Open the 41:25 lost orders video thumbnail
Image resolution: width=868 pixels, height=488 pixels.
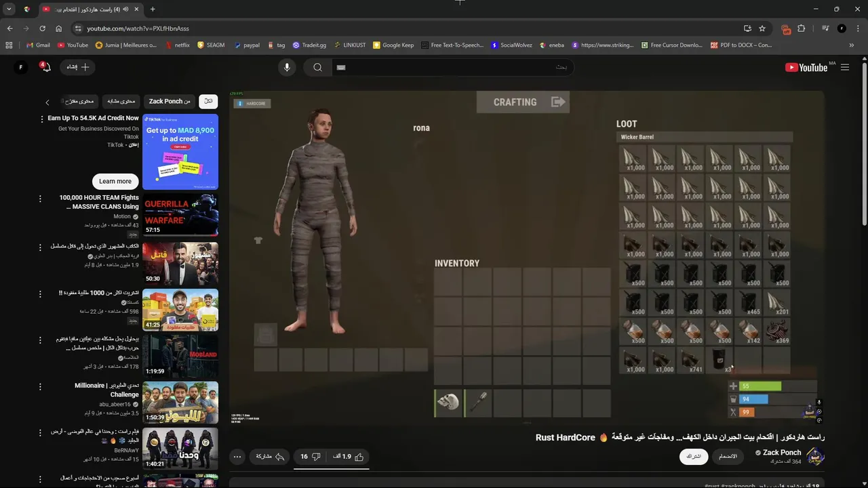click(x=180, y=310)
